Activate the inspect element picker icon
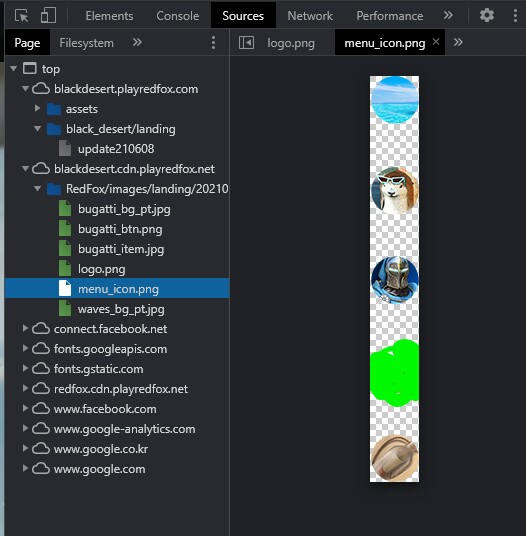526x536 pixels. [22, 15]
